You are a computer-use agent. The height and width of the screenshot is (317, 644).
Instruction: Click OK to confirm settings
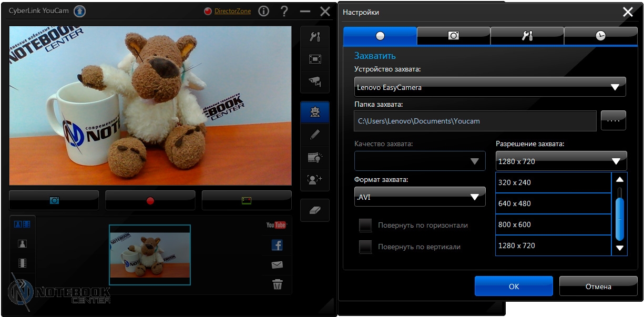coord(514,287)
